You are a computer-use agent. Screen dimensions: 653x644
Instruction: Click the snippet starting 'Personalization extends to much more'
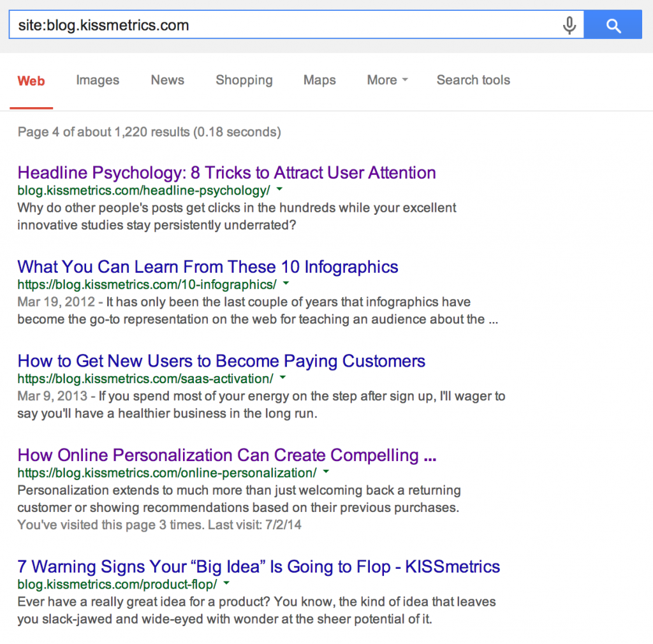click(x=239, y=499)
